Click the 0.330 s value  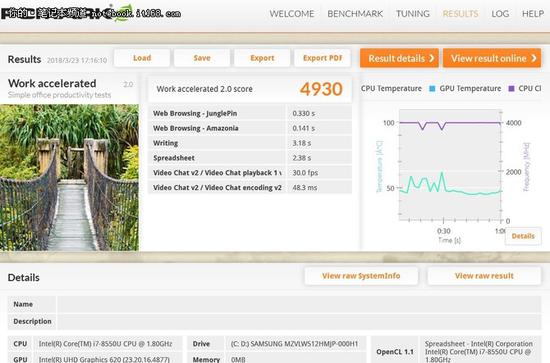303,114
